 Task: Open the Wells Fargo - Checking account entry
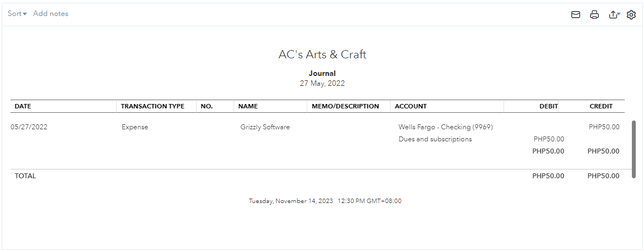tap(446, 127)
